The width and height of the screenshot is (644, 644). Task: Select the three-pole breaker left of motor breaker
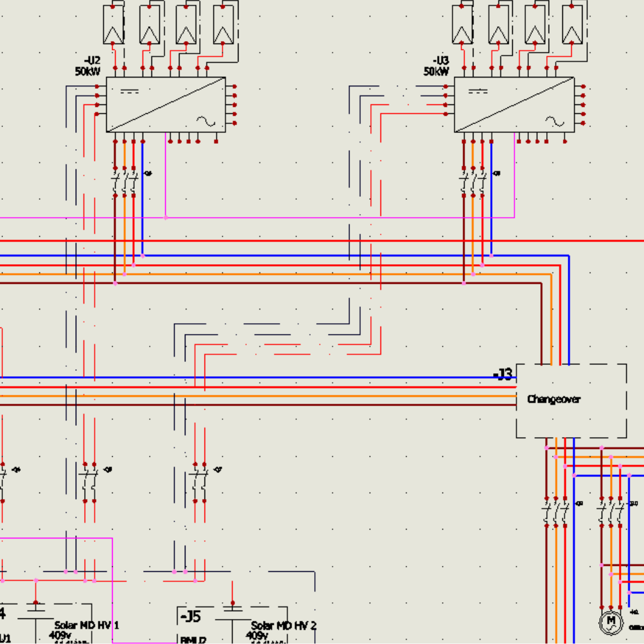[556, 512]
